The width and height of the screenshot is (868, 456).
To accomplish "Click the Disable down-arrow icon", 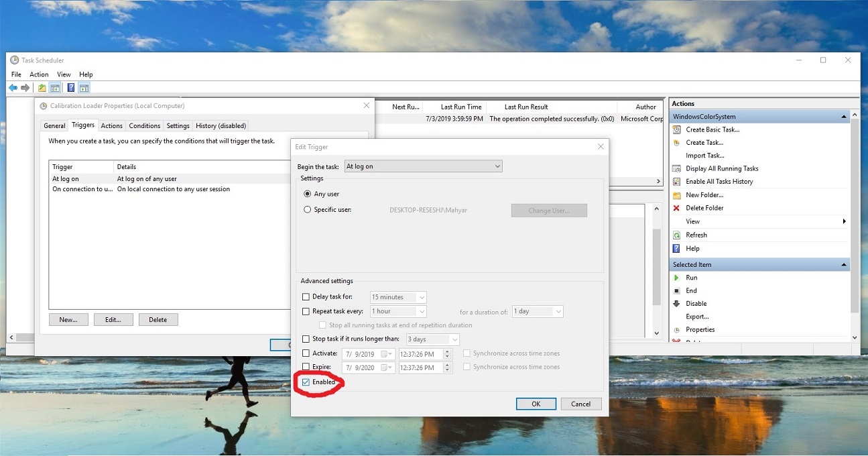I will [676, 304].
